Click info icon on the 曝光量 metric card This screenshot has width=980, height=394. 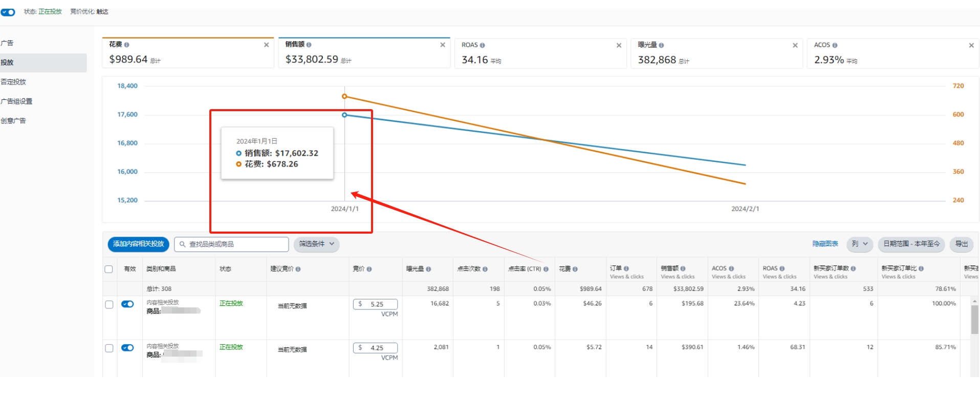coord(662,46)
